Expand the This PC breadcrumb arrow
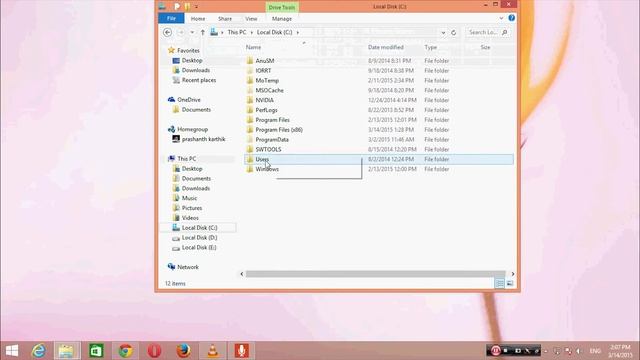 pyautogui.click(x=251, y=32)
